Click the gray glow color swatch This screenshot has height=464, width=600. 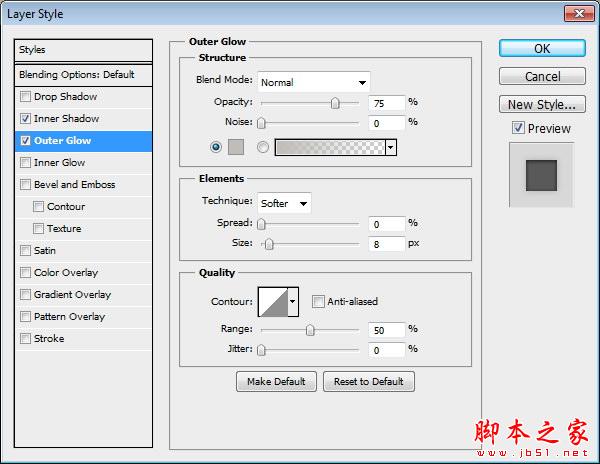(x=236, y=147)
